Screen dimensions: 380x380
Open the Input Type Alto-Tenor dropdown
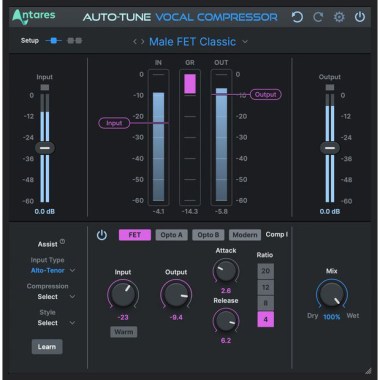[x=53, y=270]
